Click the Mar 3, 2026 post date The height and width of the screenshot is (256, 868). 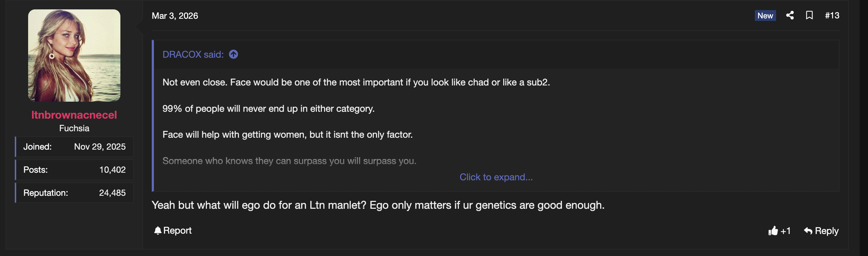[x=175, y=16]
